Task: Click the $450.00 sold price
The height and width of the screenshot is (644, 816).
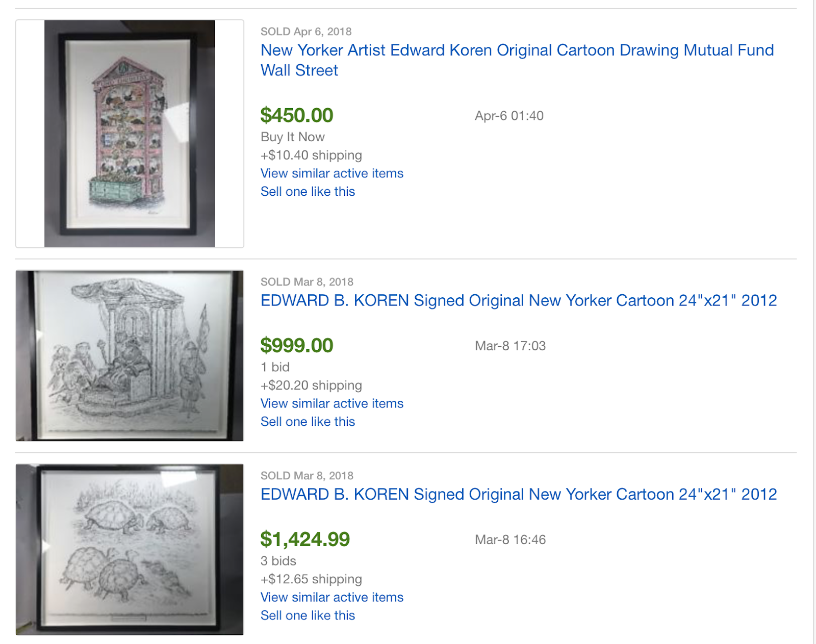Action: (x=296, y=115)
